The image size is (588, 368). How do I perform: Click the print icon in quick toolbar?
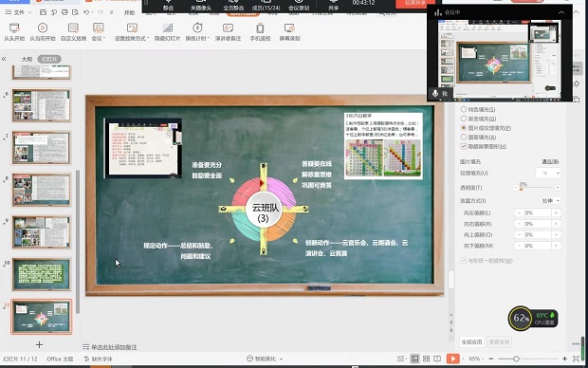tap(64, 12)
